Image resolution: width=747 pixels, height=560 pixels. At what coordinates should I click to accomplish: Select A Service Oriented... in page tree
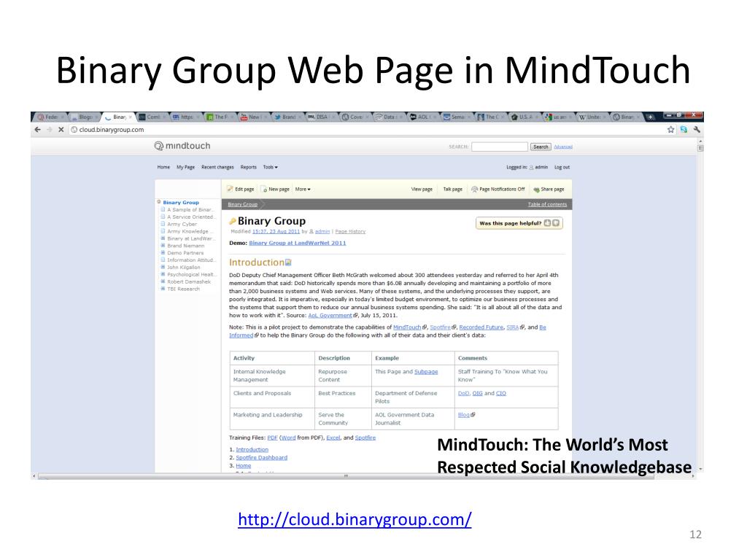pos(192,217)
